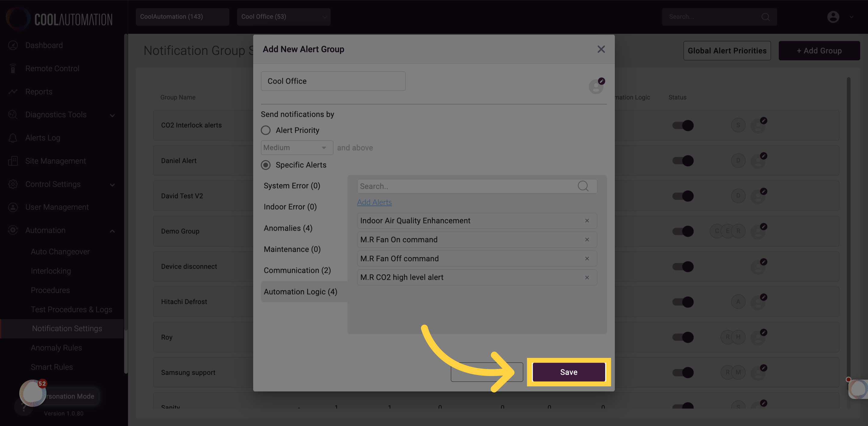Select the Specific Alerts radio button
Image resolution: width=868 pixels, height=426 pixels.
(266, 165)
